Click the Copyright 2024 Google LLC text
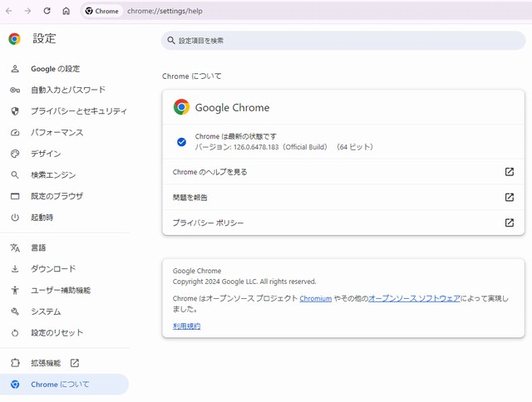Viewport: 532px width, 402px height. coord(244,282)
